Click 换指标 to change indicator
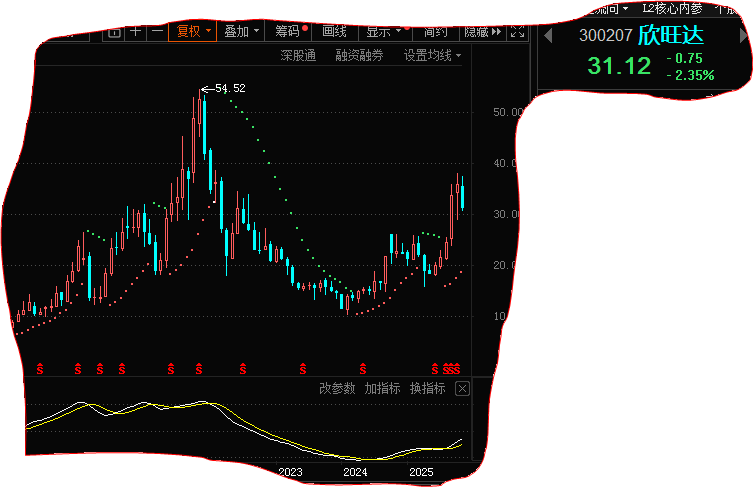Viewport: 753px width, 487px height. pos(427,388)
